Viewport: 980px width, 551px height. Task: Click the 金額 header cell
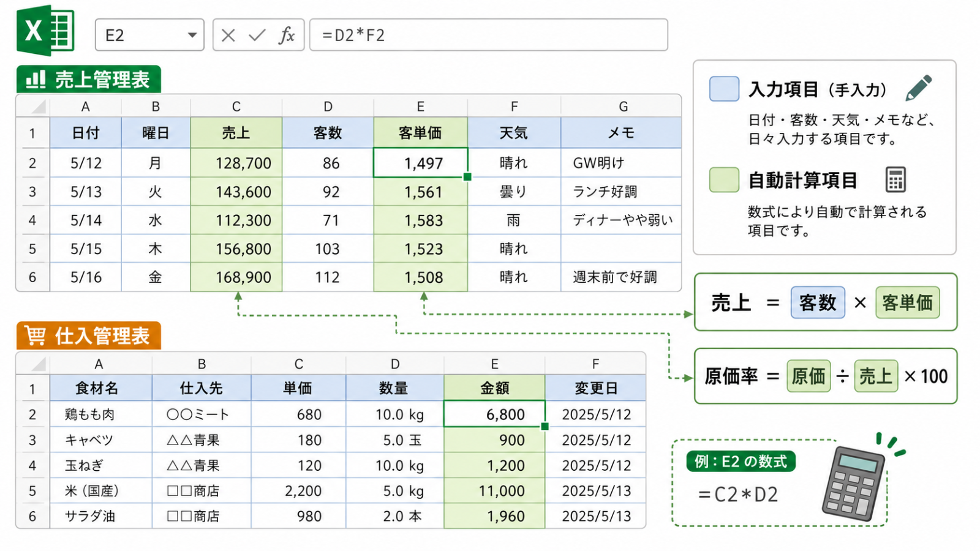click(x=494, y=388)
